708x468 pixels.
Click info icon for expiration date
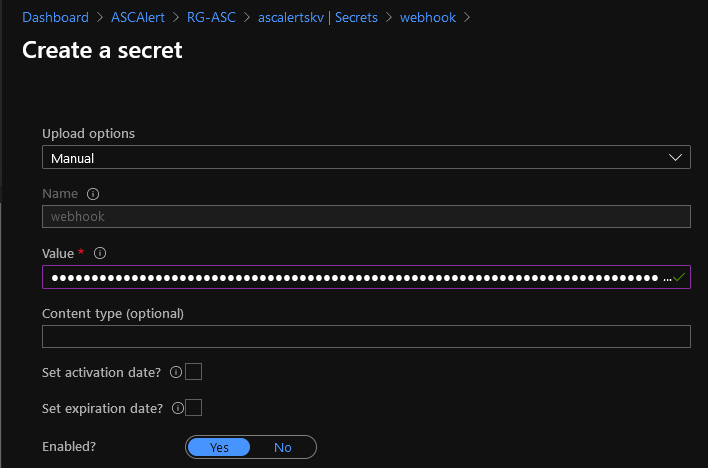click(x=178, y=408)
